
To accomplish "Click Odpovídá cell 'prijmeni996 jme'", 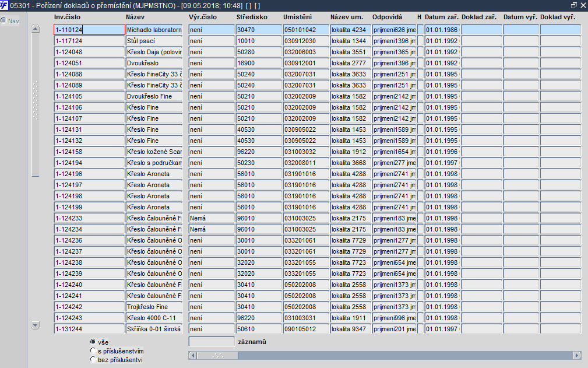I will pyautogui.click(x=395, y=318).
